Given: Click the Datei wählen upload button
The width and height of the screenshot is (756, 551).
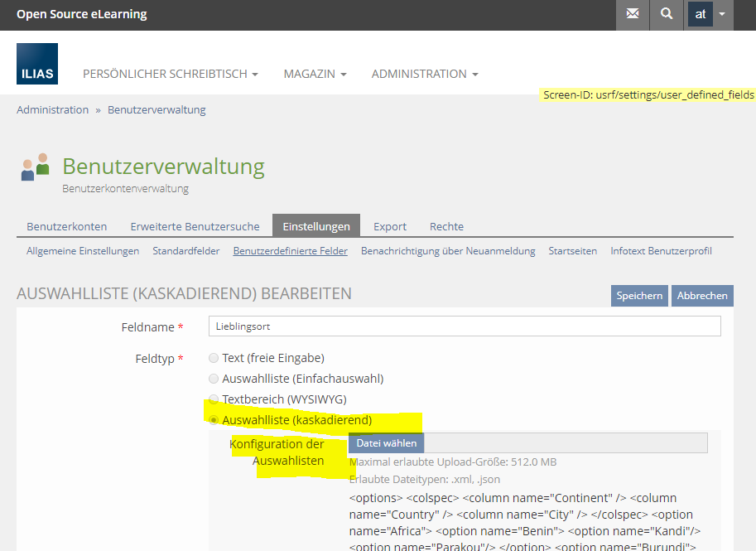Looking at the screenshot, I should point(386,443).
